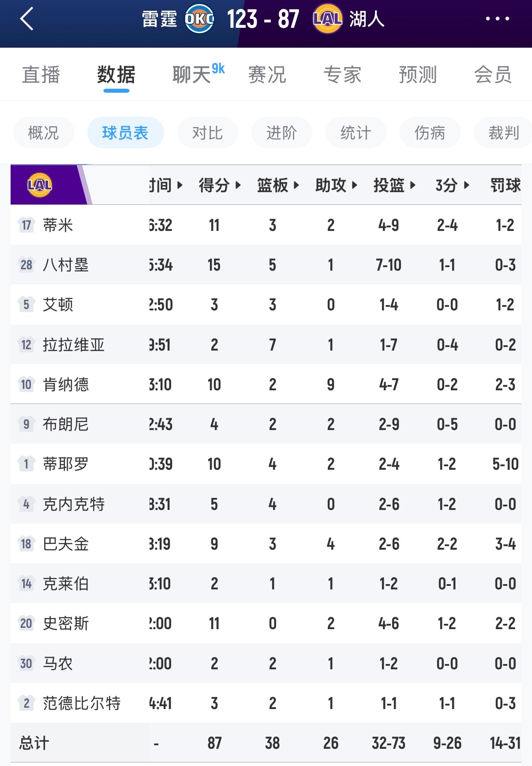The height and width of the screenshot is (766, 532).
Task: Open the Thunder (OKC) team logo
Action: coord(199,19)
